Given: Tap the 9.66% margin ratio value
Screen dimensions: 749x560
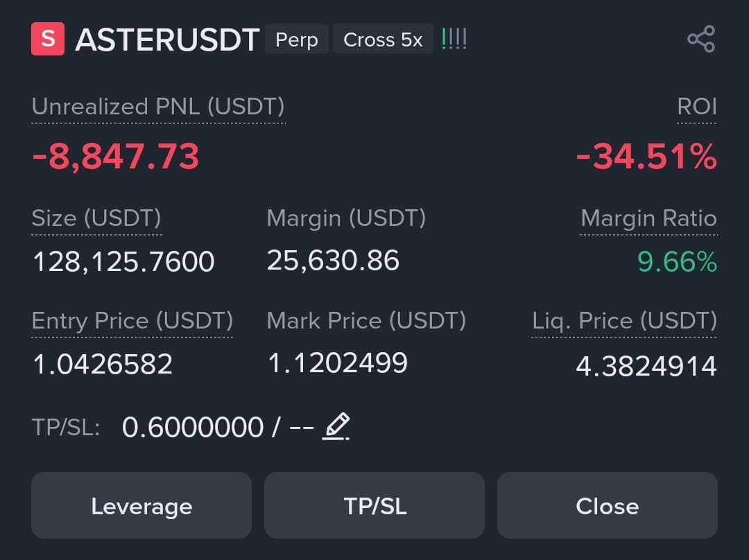Looking at the screenshot, I should pyautogui.click(x=678, y=261).
